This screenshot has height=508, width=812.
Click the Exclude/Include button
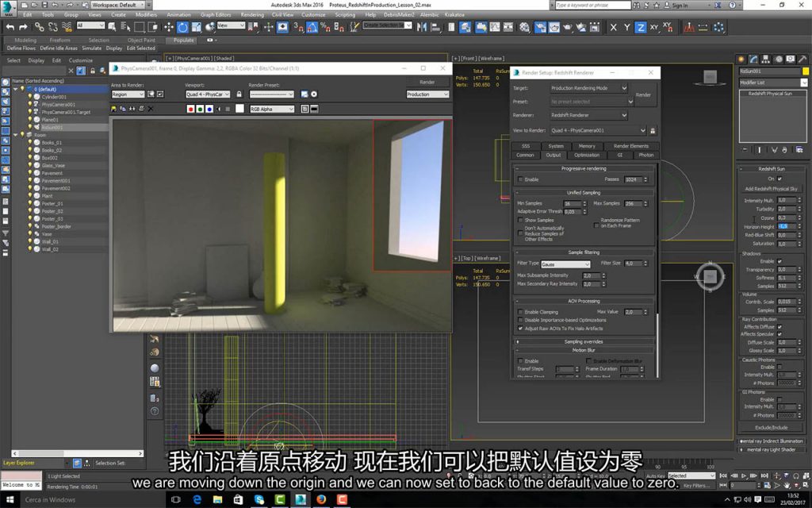point(771,428)
